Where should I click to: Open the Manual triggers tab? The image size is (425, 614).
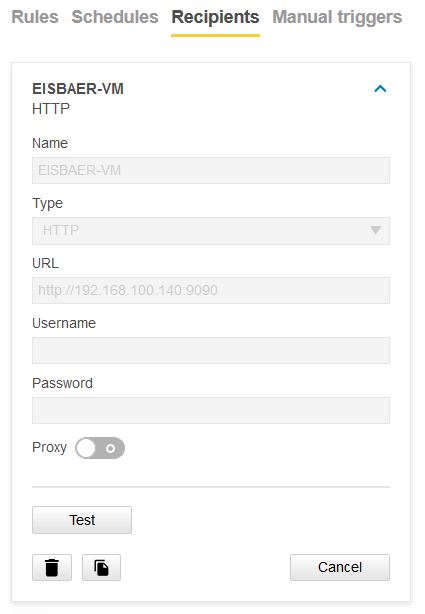[337, 17]
